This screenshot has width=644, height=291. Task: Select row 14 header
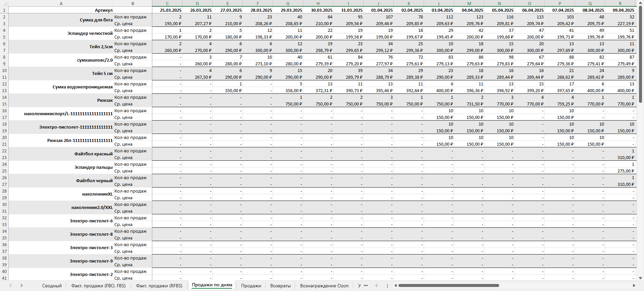tap(4, 97)
